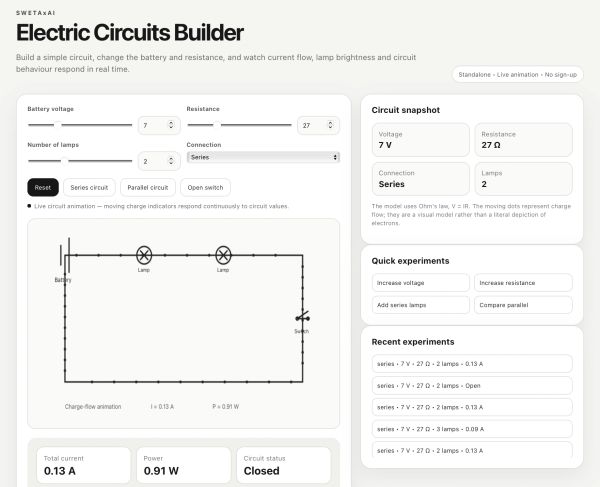600x487 pixels.
Task: Open the recent experiment with 3 lamps
Action: coord(472,429)
